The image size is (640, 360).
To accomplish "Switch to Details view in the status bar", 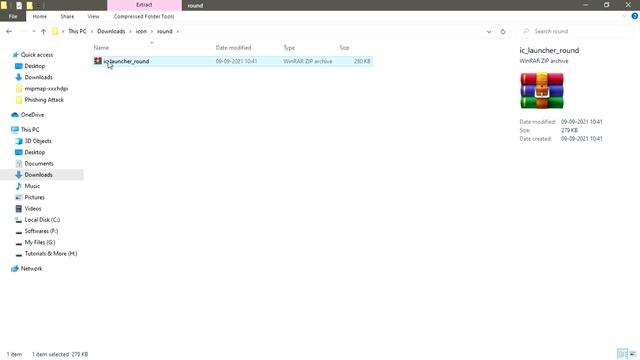I will pyautogui.click(x=622, y=354).
